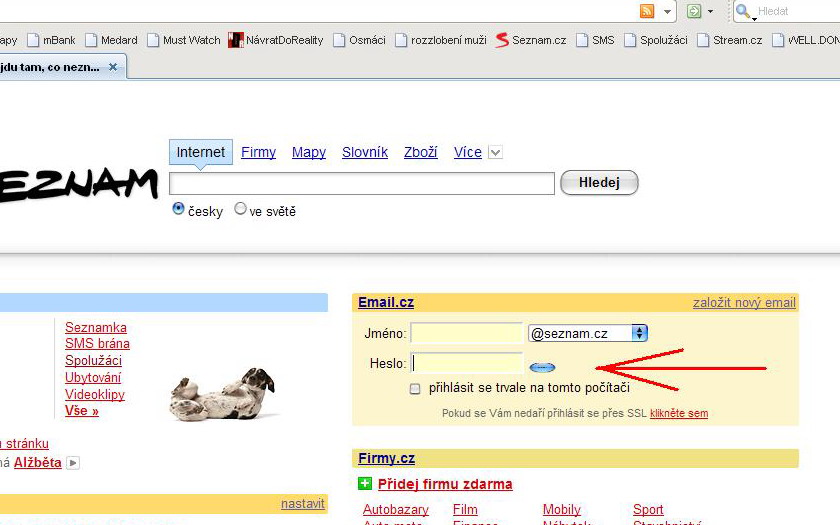Image resolution: width=840 pixels, height=525 pixels.
Task: Switch to the Firmy search tab
Action: tap(258, 152)
